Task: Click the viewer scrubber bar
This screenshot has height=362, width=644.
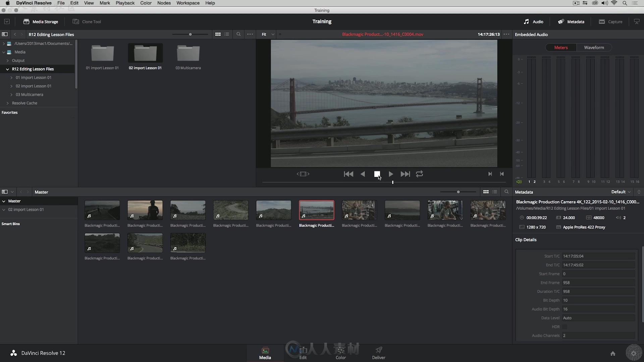Action: tap(384, 182)
